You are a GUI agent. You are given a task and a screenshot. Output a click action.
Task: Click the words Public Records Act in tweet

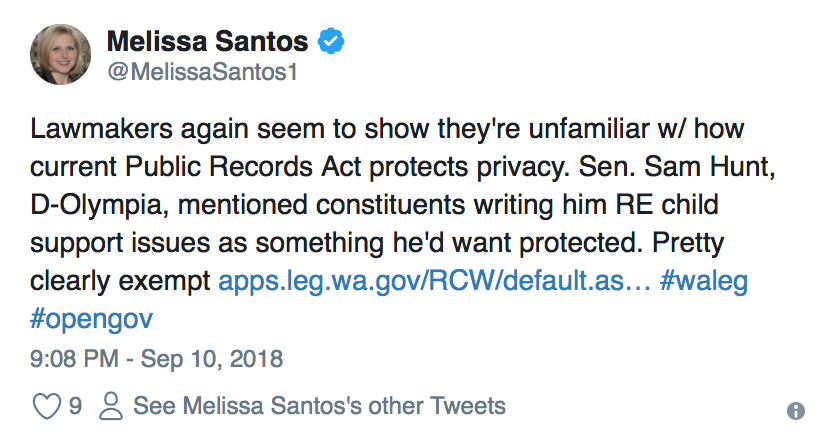coord(243,167)
